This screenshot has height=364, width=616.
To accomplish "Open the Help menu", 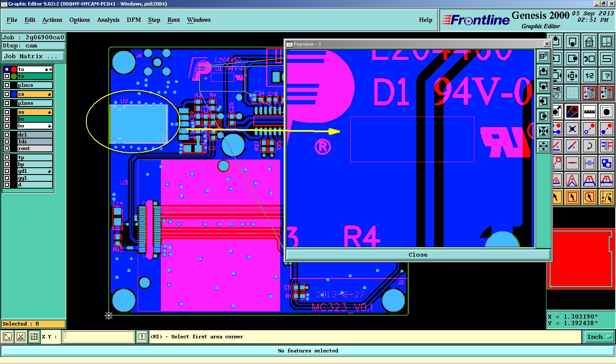I will [x=426, y=20].
